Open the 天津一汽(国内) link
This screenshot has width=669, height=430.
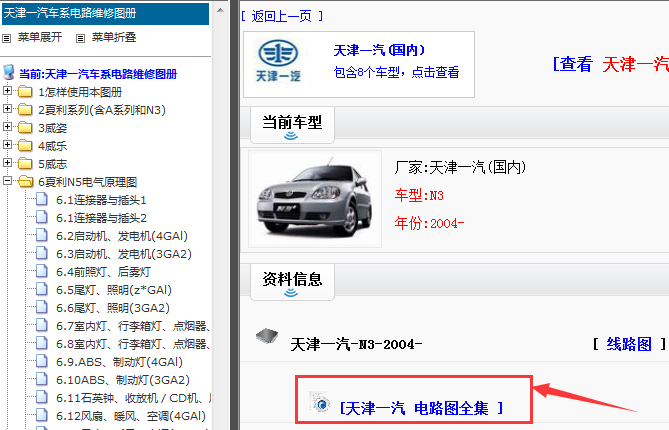(x=379, y=50)
